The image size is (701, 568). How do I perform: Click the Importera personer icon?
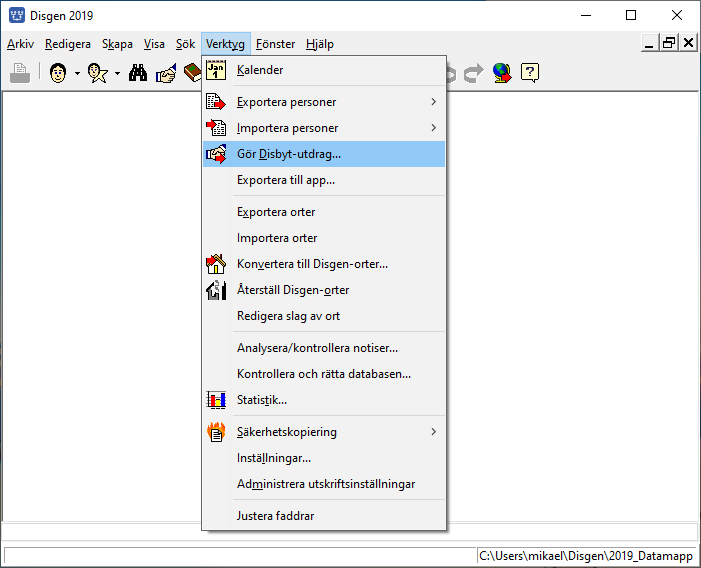(x=216, y=128)
